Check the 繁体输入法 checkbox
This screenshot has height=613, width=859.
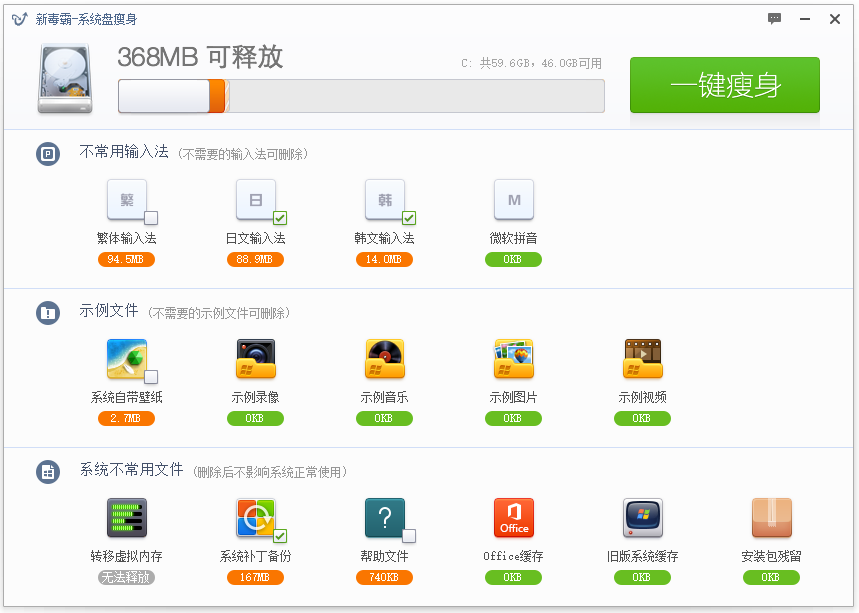pos(151,218)
